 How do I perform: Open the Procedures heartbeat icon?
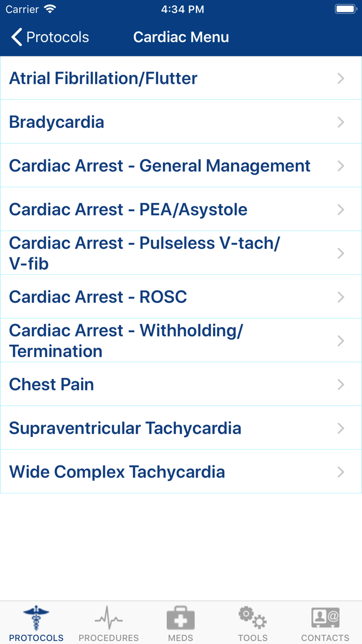[x=109, y=618]
